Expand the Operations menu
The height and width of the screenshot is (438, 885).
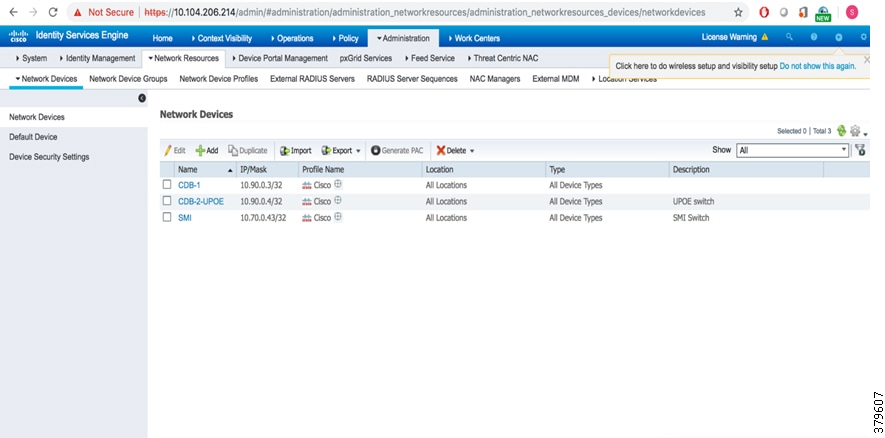click(x=292, y=38)
